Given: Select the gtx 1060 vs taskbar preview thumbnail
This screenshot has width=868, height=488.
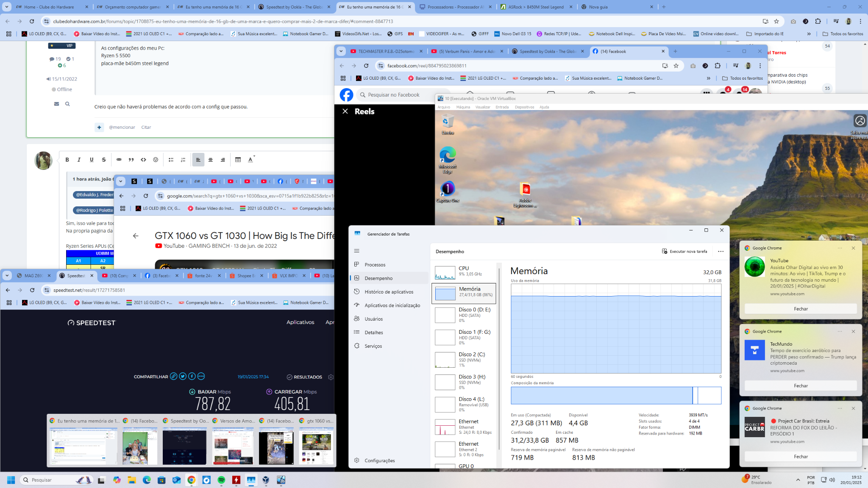Looking at the screenshot, I should coord(316,442).
